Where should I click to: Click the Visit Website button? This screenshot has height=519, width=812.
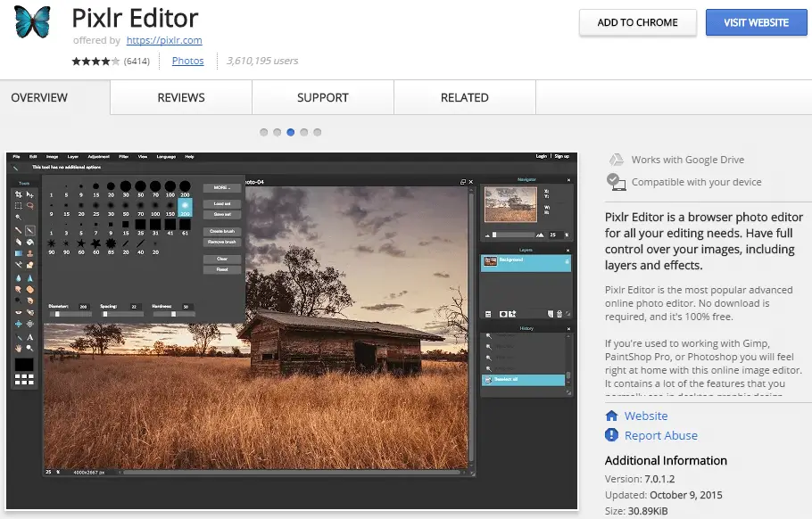click(756, 22)
